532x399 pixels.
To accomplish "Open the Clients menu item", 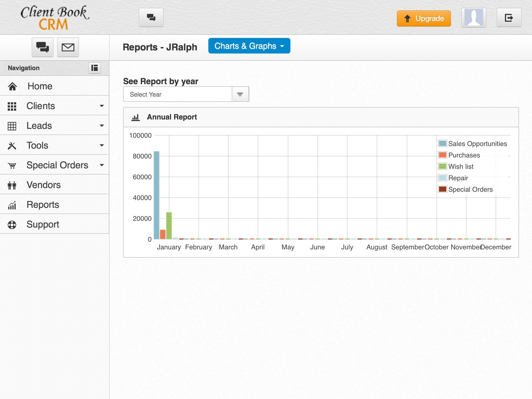I will (54, 106).
